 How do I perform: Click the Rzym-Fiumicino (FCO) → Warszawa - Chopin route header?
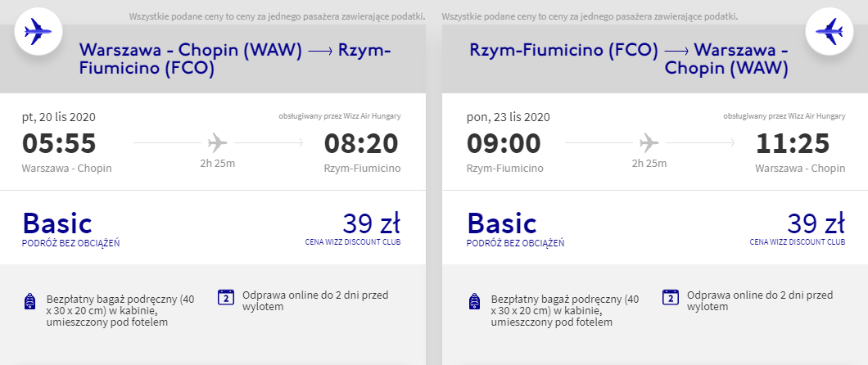[x=630, y=59]
